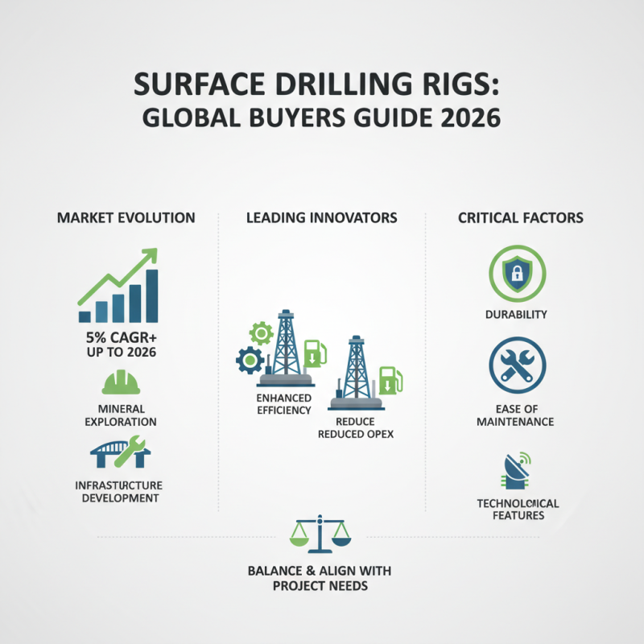
Task: Click the drilling rig above Reduced OPEX
Action: pyautogui.click(x=356, y=373)
